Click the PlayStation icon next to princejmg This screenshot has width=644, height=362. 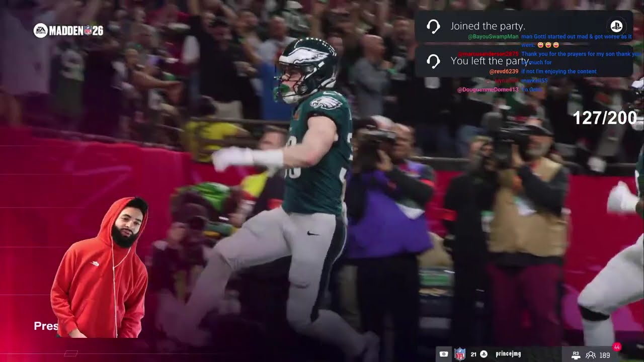pos(484,354)
